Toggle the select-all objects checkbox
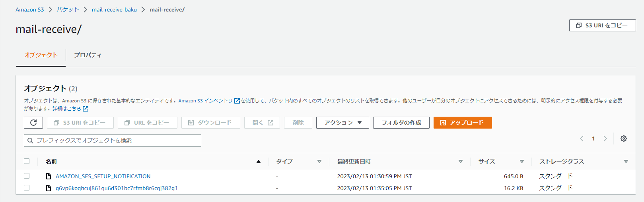This screenshot has height=202, width=644. 27,161
